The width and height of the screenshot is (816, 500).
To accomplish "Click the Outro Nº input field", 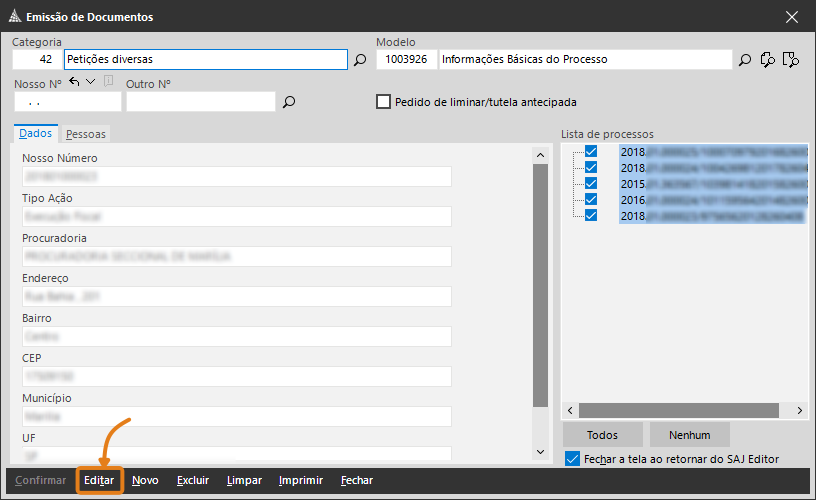I will [200, 102].
